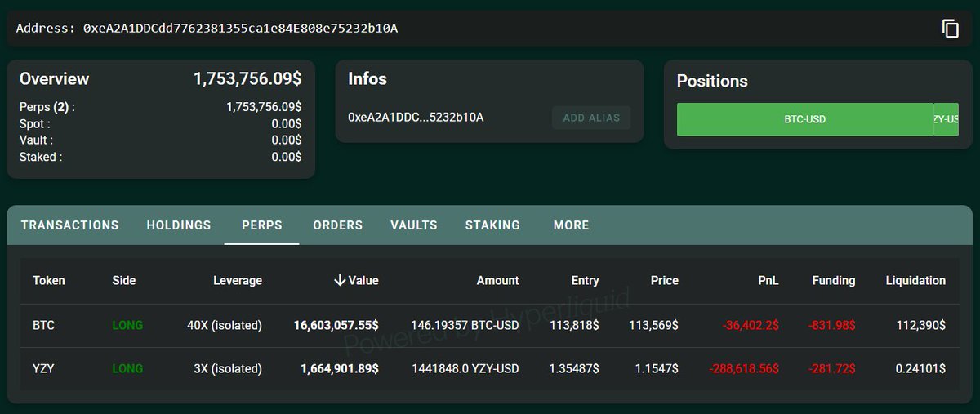Expand the MORE menu

click(571, 225)
